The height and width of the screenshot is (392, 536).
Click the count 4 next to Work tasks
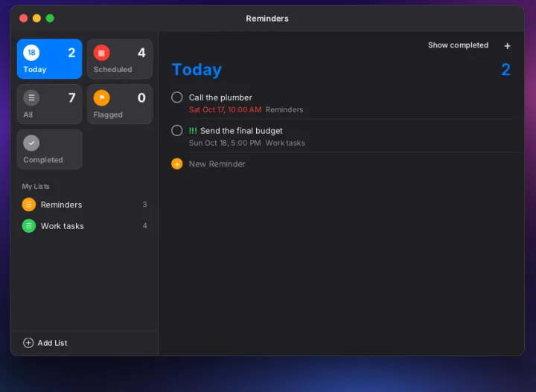click(x=145, y=225)
